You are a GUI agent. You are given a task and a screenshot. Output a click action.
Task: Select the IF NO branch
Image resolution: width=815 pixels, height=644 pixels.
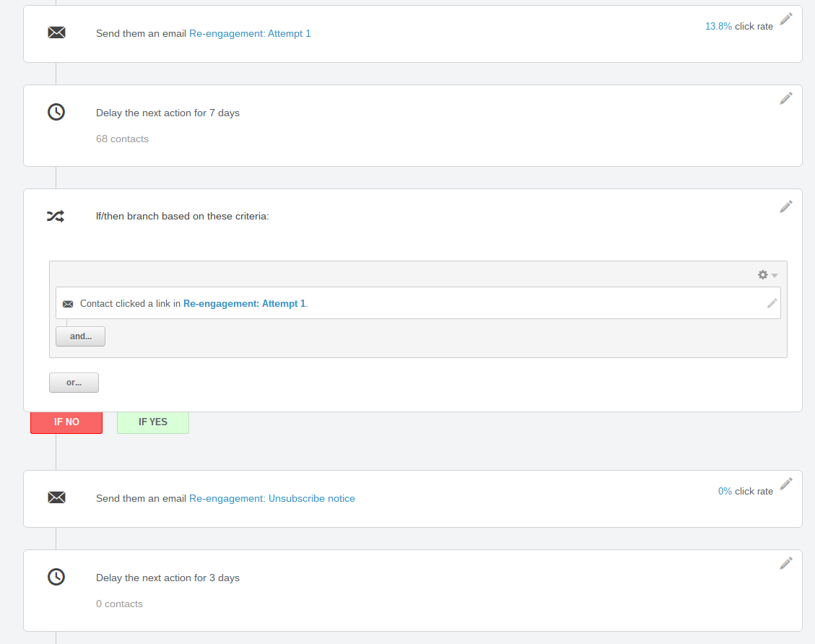pyautogui.click(x=66, y=422)
